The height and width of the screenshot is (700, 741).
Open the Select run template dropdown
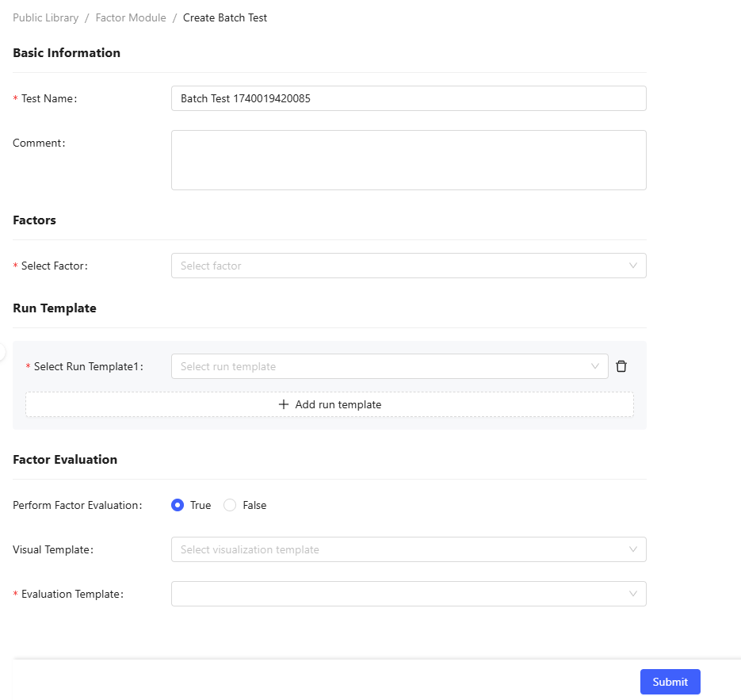380,366
